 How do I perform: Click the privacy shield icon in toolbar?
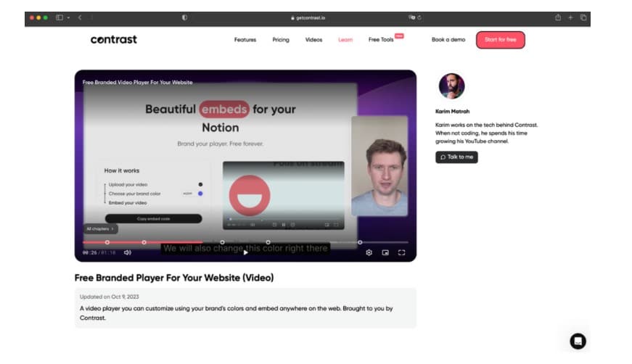click(184, 17)
